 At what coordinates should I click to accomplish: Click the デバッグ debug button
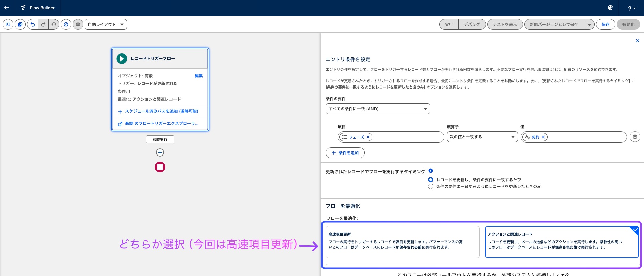pos(472,24)
